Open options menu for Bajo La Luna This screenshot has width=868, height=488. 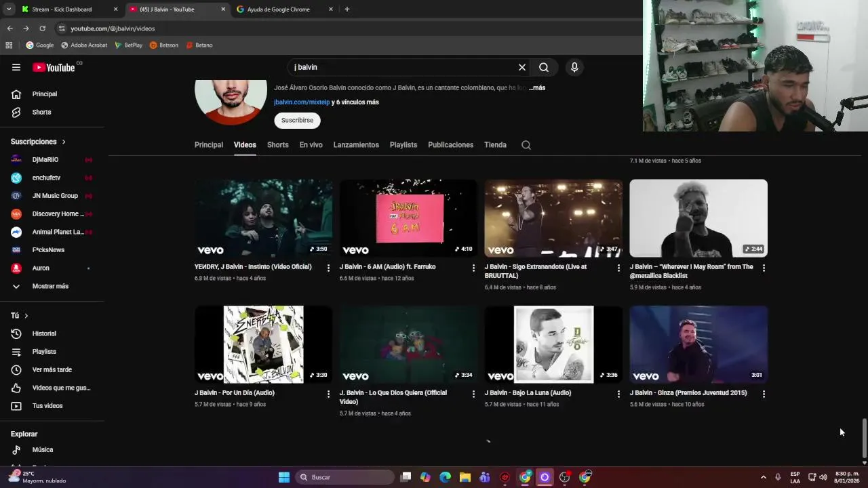tap(618, 394)
